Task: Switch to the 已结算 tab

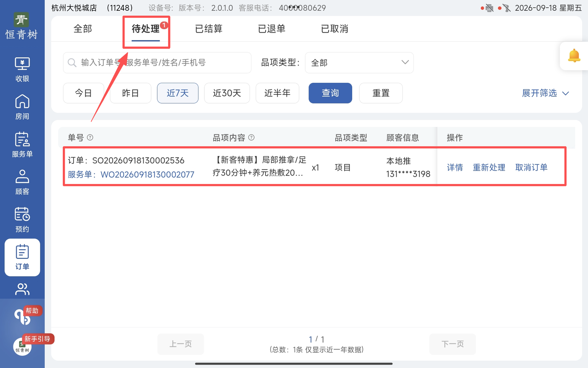Action: [209, 29]
